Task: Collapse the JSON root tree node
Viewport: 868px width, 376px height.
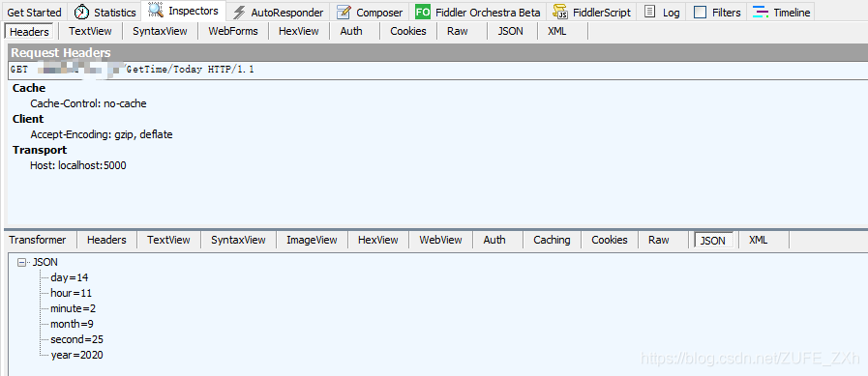Action: point(21,262)
